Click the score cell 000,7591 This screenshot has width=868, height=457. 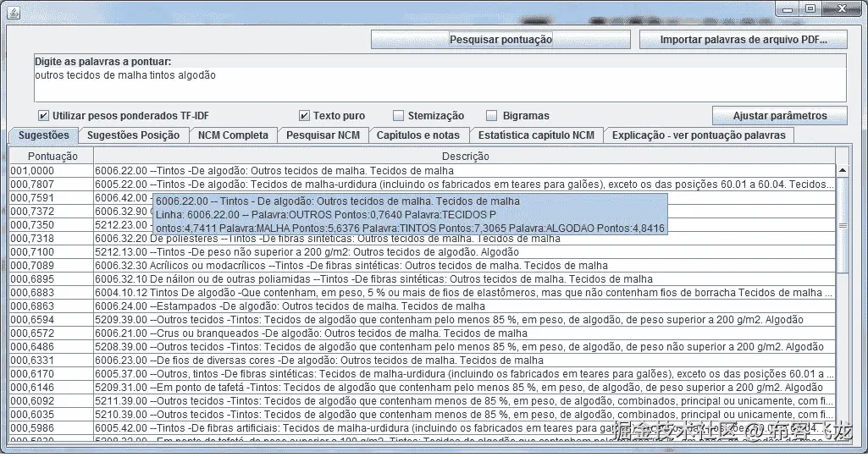52,198
